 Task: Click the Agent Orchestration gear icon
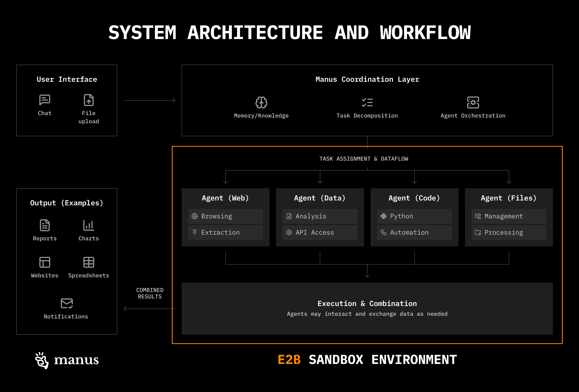473,102
